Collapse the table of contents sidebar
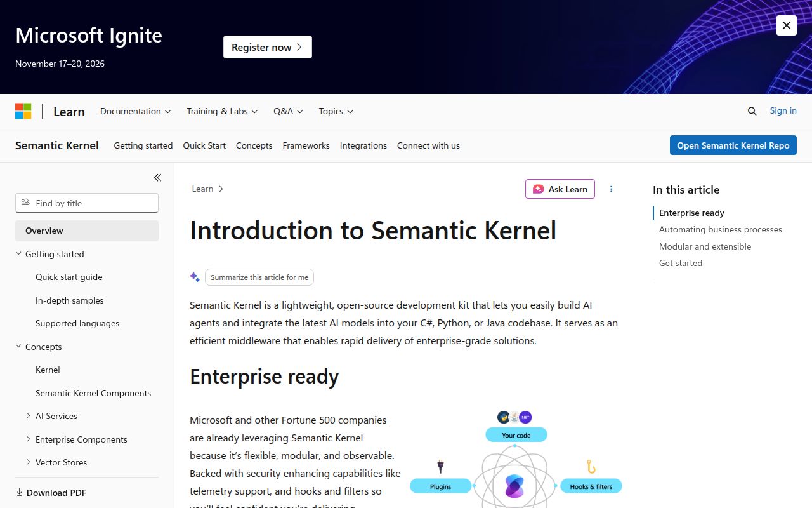This screenshot has width=812, height=508. pos(157,178)
